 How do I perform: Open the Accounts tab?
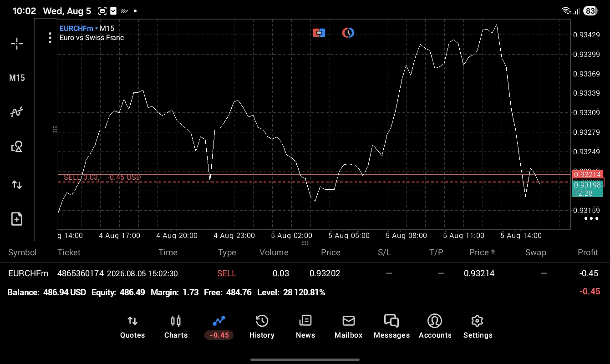pyautogui.click(x=435, y=327)
